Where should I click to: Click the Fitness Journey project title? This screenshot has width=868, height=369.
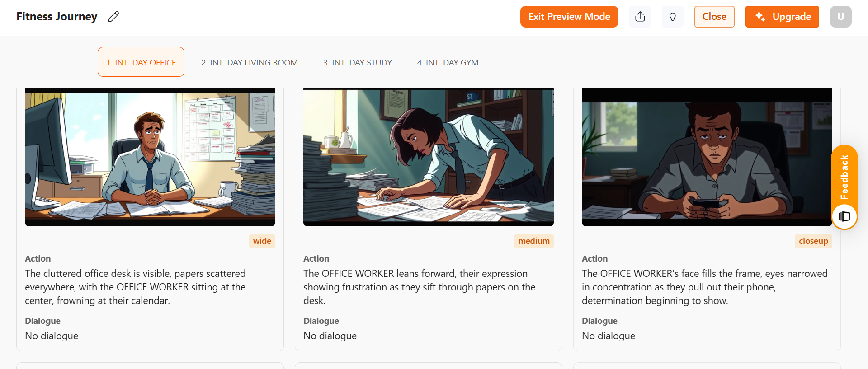(x=57, y=17)
